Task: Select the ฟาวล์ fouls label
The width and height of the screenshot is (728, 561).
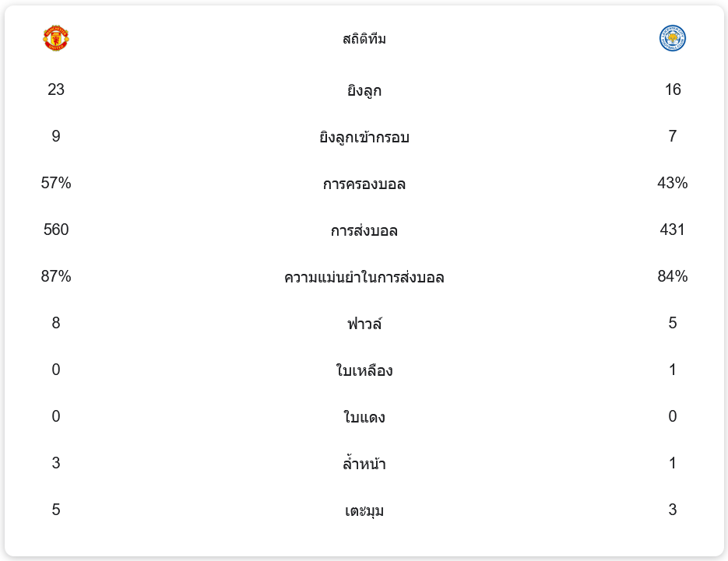Action: pyautogui.click(x=364, y=324)
